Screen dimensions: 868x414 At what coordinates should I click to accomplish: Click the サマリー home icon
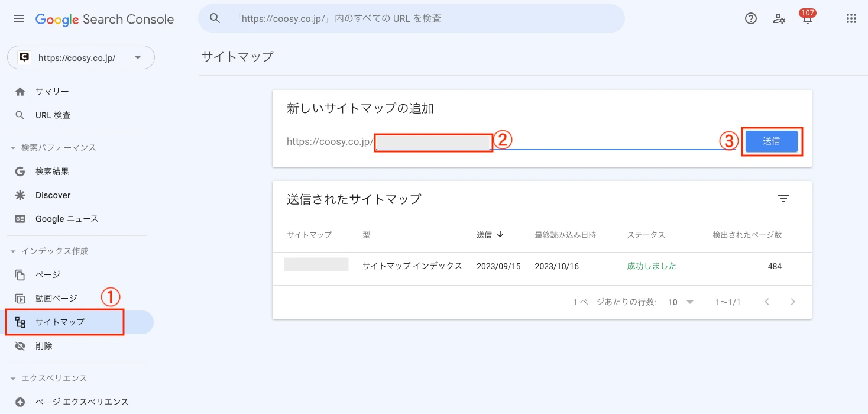20,92
